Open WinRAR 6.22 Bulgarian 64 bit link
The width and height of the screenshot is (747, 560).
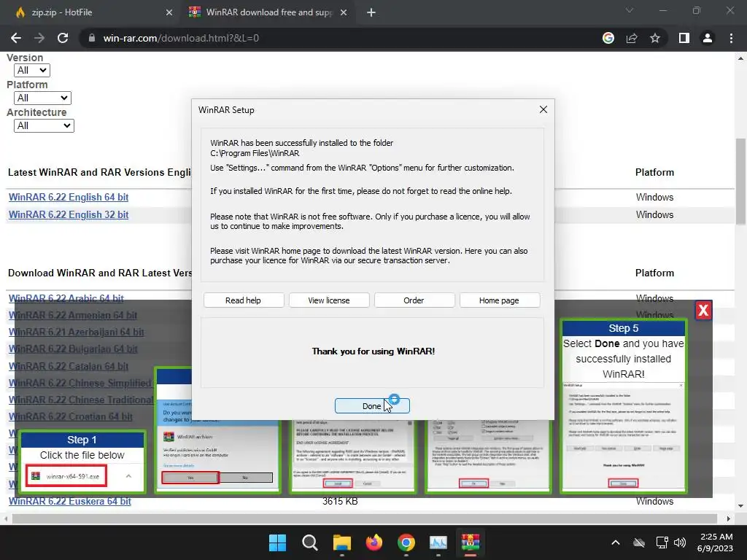(x=73, y=349)
